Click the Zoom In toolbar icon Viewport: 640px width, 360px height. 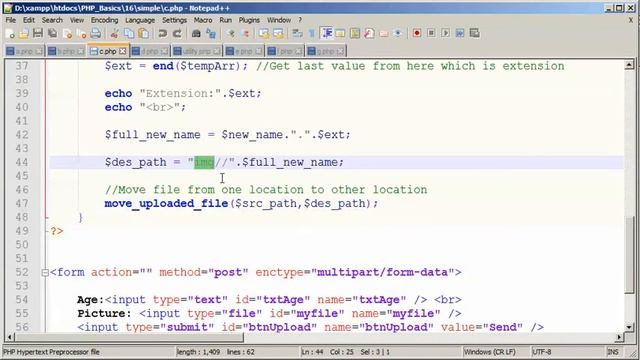231,33
